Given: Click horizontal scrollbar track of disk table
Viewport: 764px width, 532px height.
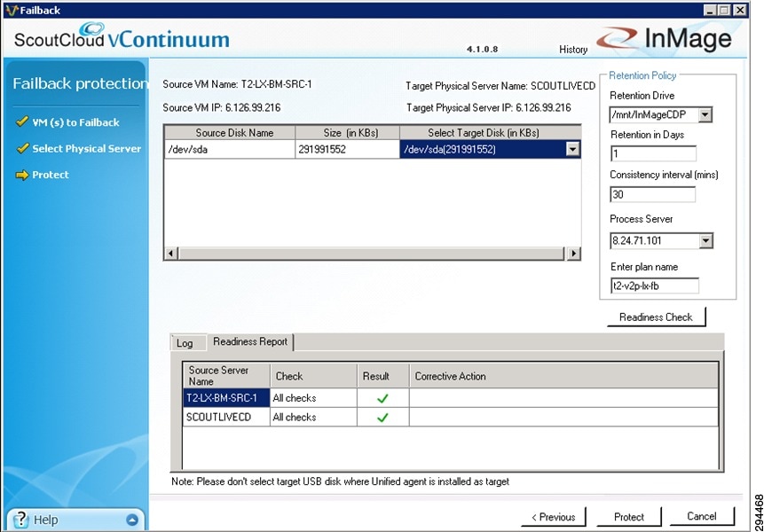Looking at the screenshot, I should click(x=371, y=253).
